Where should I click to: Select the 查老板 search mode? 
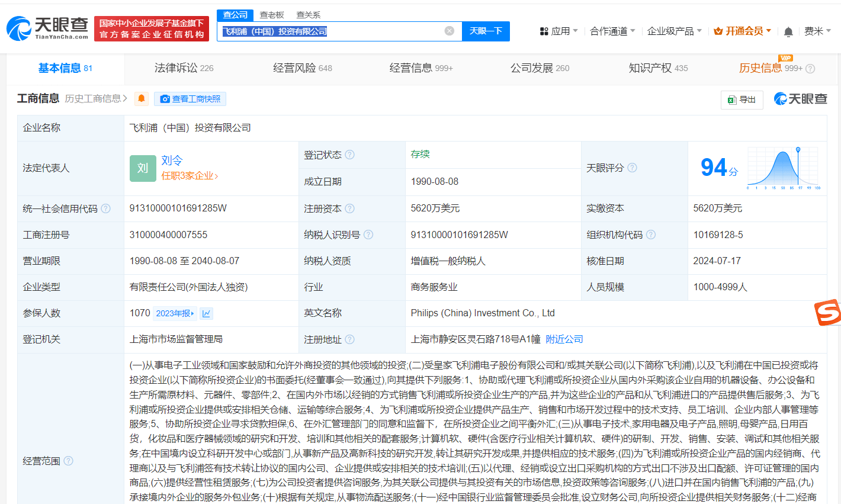pos(272,15)
